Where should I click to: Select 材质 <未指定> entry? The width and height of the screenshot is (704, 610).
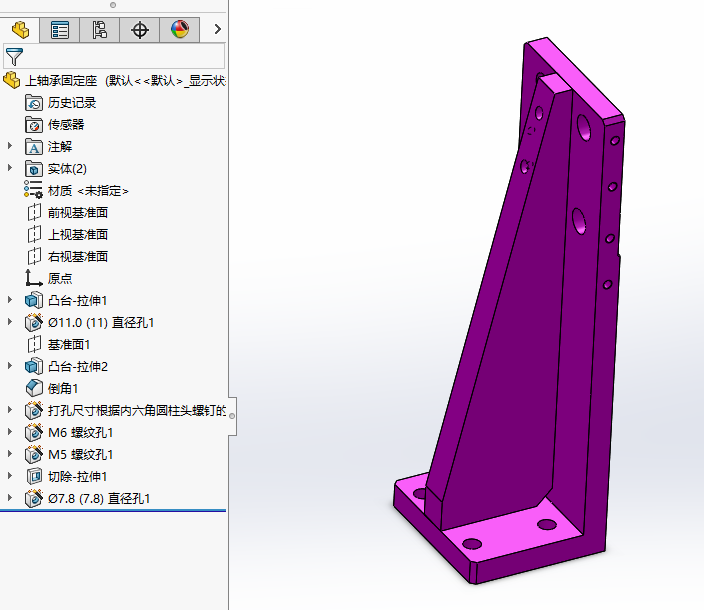88,191
